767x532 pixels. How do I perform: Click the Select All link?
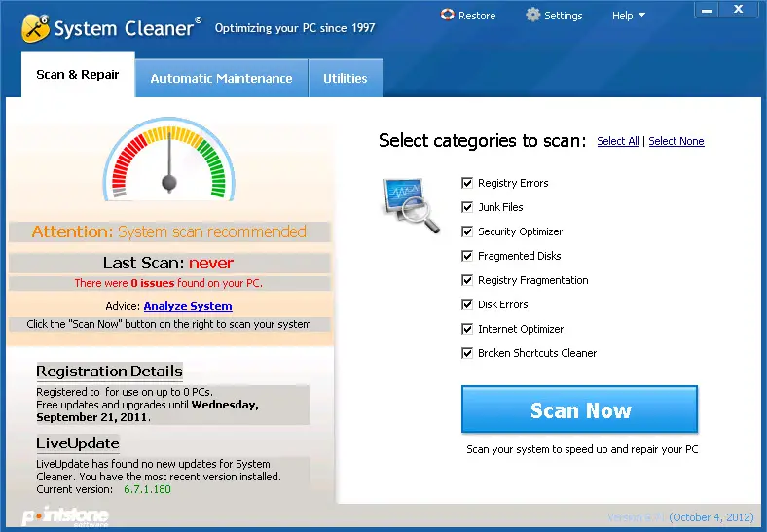[618, 141]
